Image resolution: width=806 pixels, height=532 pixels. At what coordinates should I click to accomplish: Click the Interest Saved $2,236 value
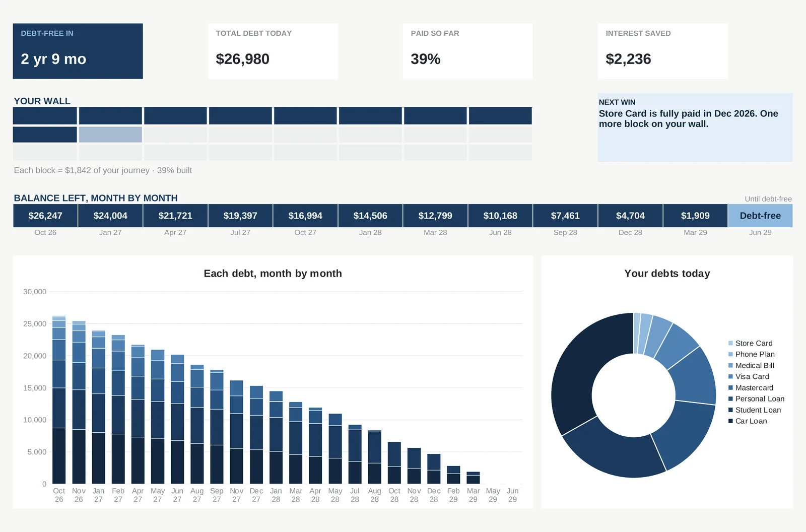[628, 59]
